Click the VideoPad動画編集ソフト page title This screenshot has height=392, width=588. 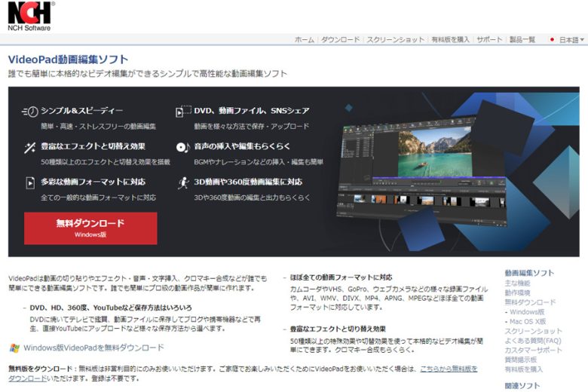[x=68, y=60]
